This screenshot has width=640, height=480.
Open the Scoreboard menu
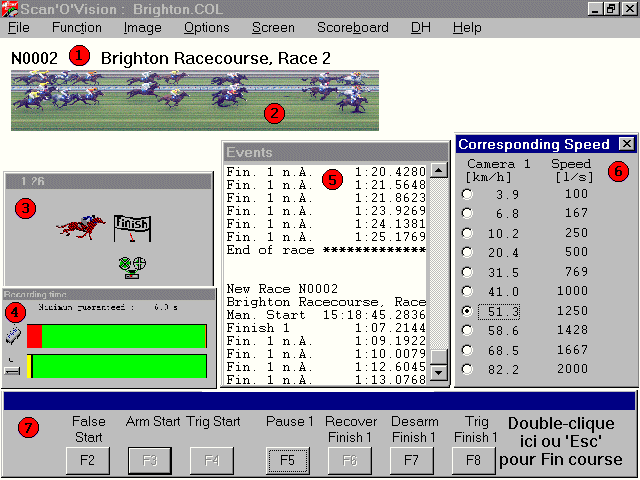[x=353, y=28]
